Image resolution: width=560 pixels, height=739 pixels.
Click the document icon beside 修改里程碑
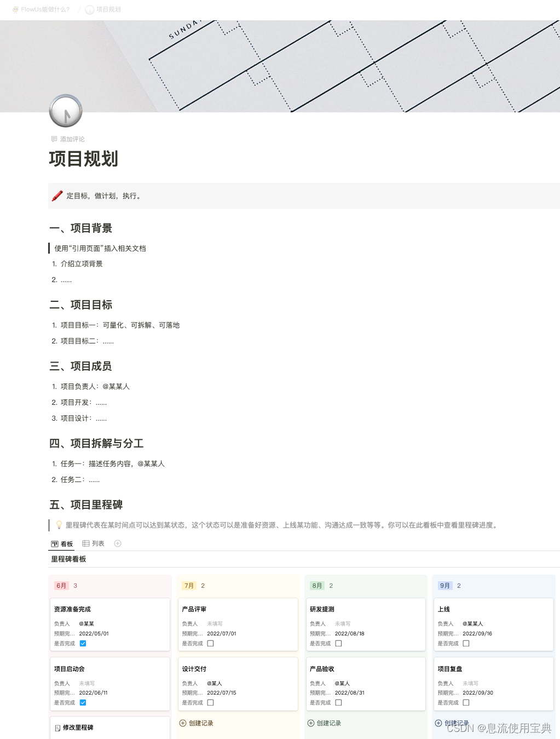(x=57, y=727)
